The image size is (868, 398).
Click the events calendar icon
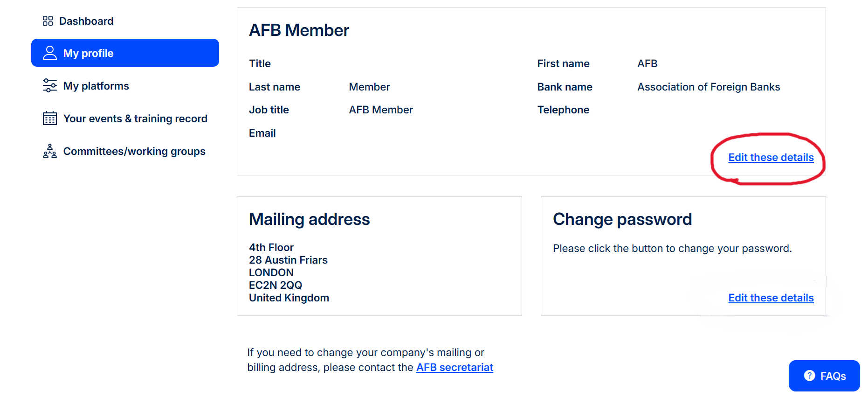click(x=50, y=118)
